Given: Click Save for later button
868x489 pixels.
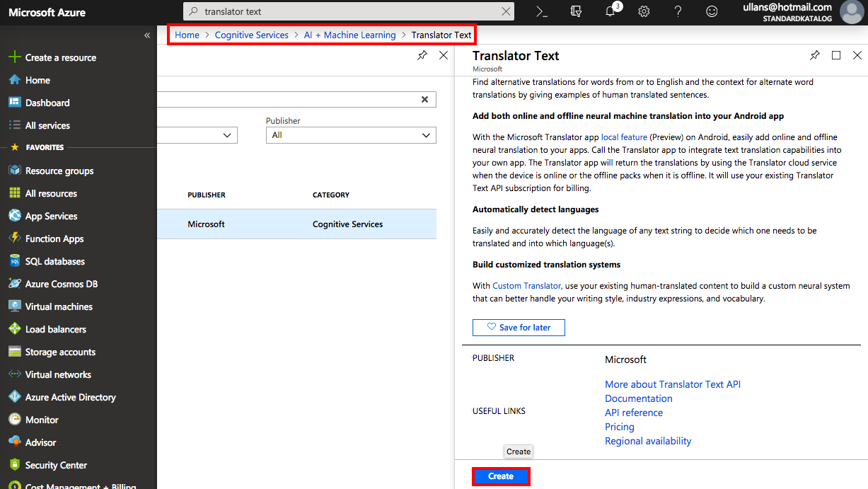Looking at the screenshot, I should point(519,328).
